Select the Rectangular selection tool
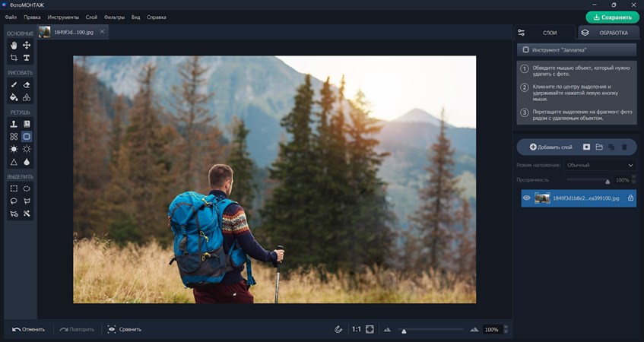Screen dimensions: 644x342 point(14,188)
